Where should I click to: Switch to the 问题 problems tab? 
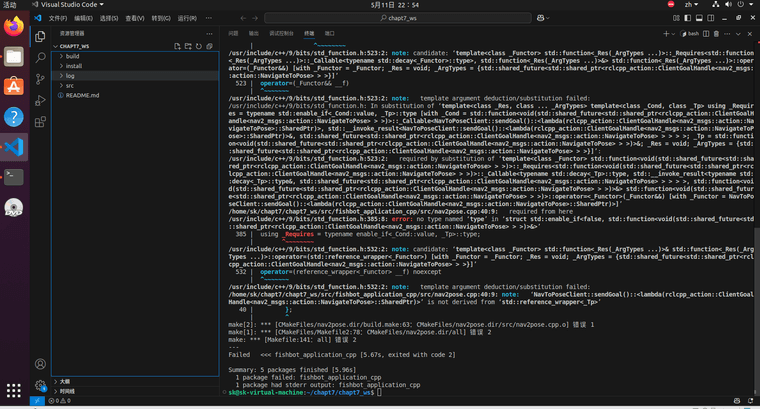tap(233, 33)
